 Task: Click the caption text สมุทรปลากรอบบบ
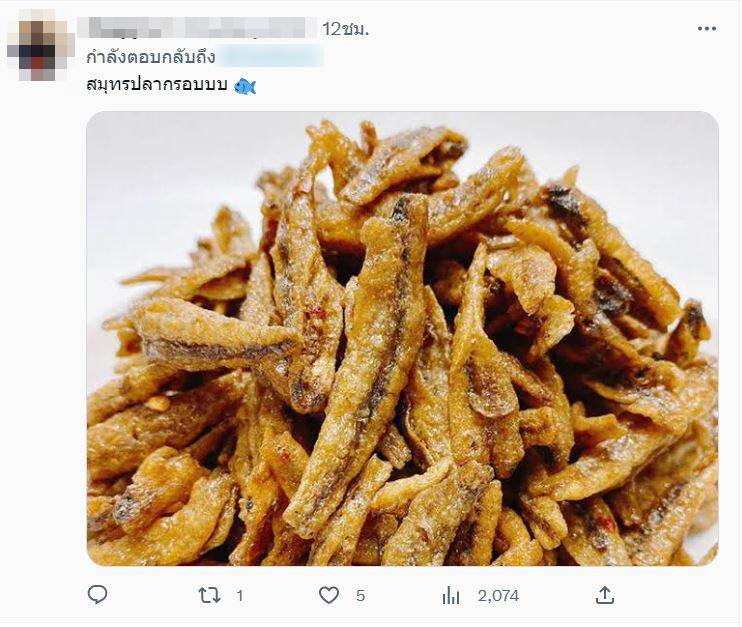point(157,87)
